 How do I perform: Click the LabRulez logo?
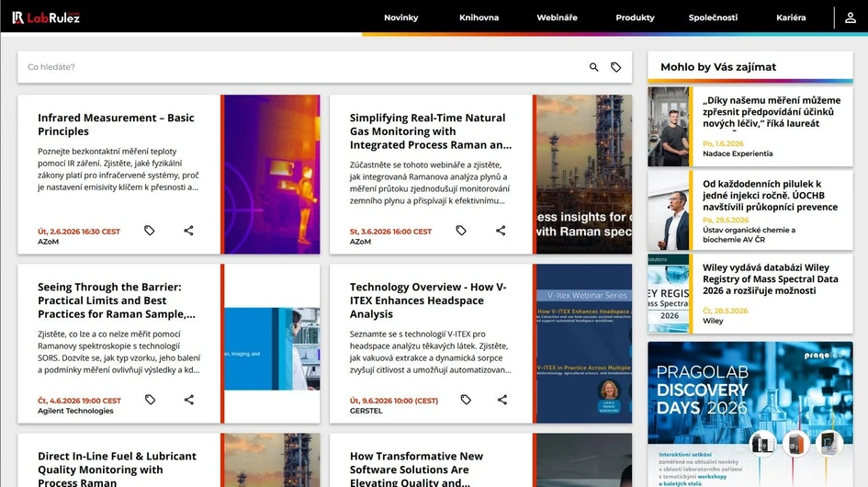pyautogui.click(x=46, y=17)
